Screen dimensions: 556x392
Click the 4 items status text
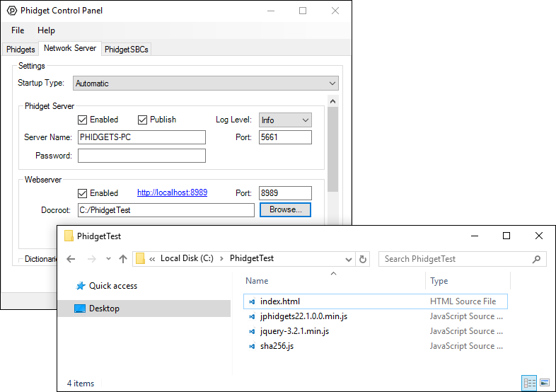click(x=81, y=384)
